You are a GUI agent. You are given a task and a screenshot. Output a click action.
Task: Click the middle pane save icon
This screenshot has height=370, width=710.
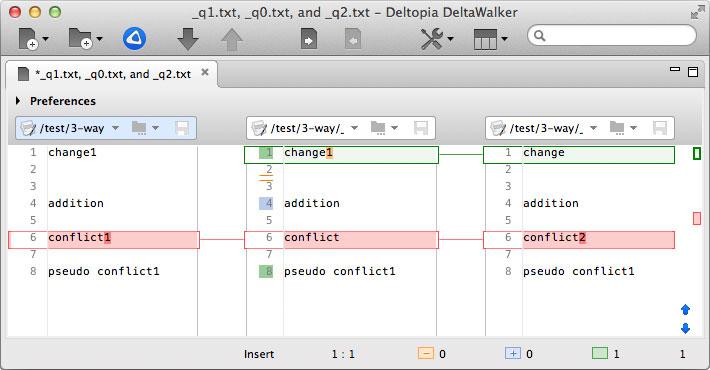[x=421, y=128]
